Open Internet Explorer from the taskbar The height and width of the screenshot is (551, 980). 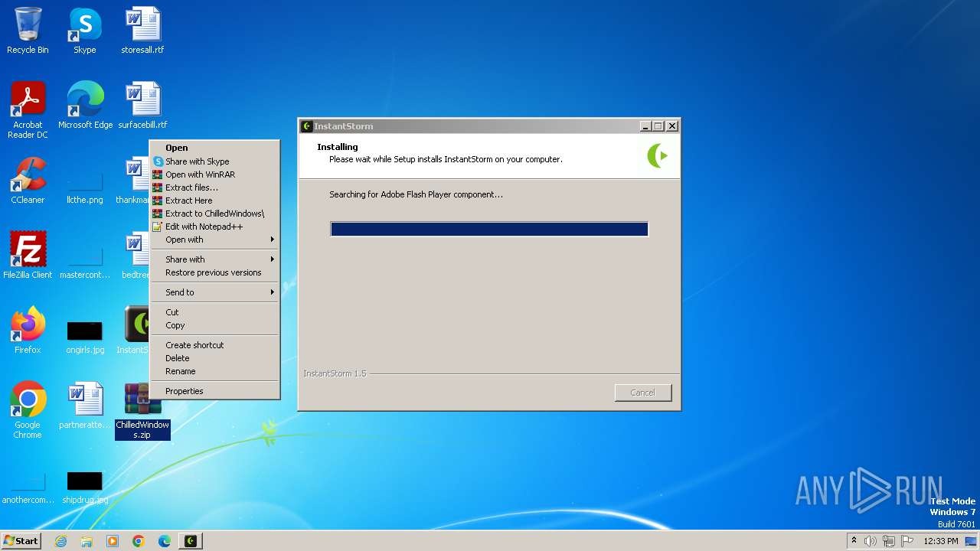[x=61, y=541]
